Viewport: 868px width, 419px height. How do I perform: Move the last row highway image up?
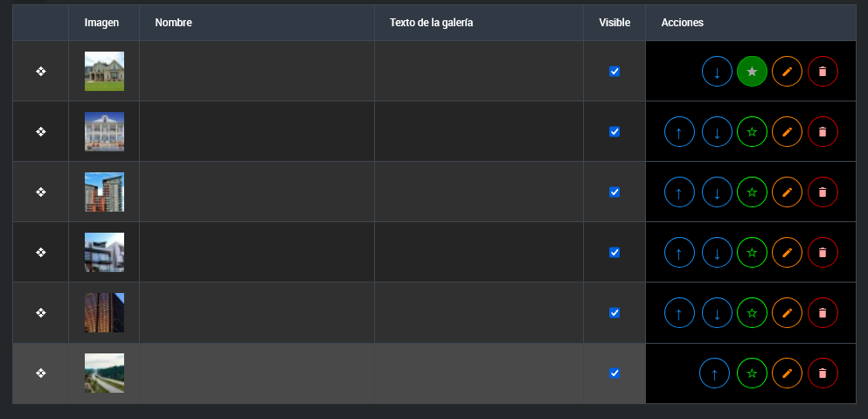[714, 374]
